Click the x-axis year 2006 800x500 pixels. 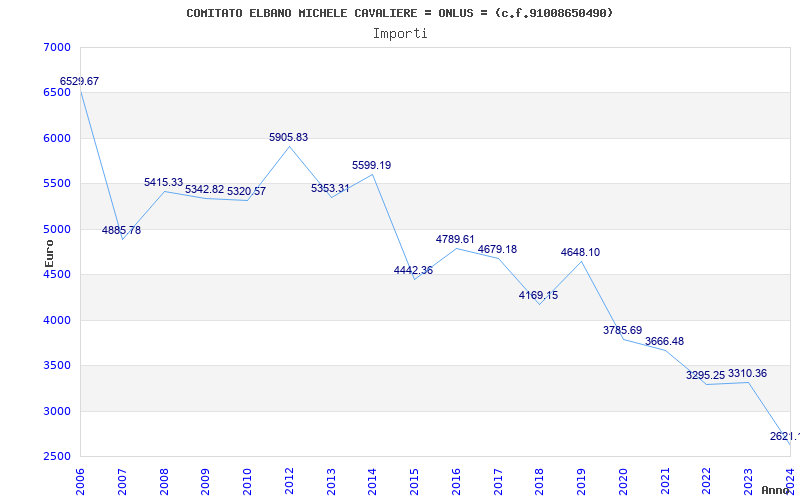[x=80, y=481]
